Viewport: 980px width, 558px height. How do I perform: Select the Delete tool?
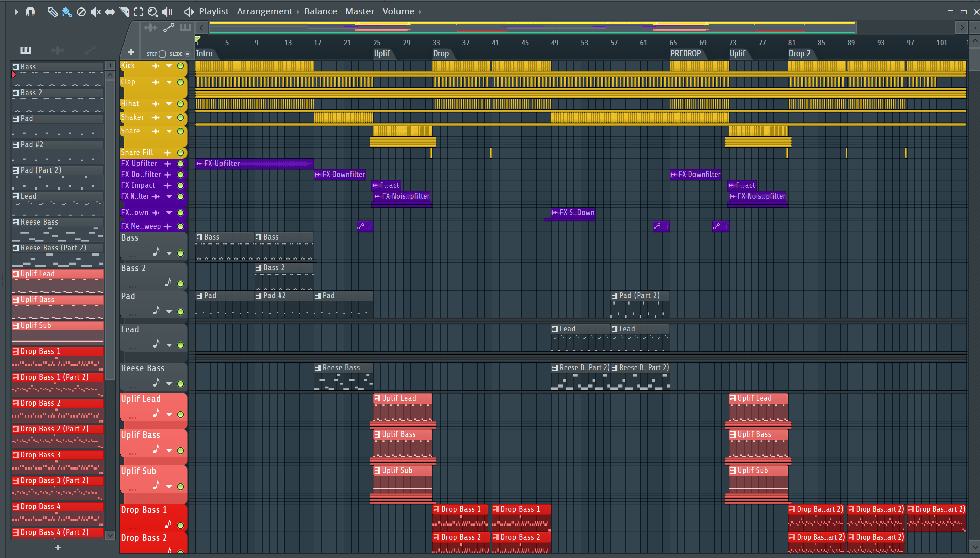coord(81,12)
